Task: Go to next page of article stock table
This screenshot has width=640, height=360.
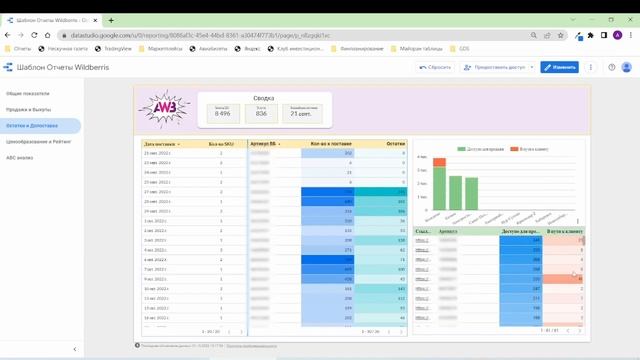Action: point(401,331)
